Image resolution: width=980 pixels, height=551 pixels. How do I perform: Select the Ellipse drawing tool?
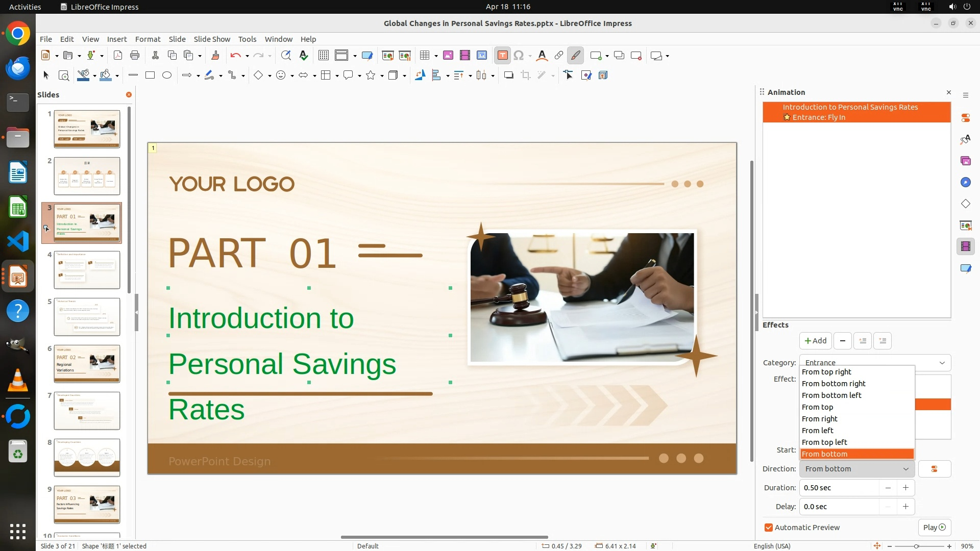coord(167,76)
